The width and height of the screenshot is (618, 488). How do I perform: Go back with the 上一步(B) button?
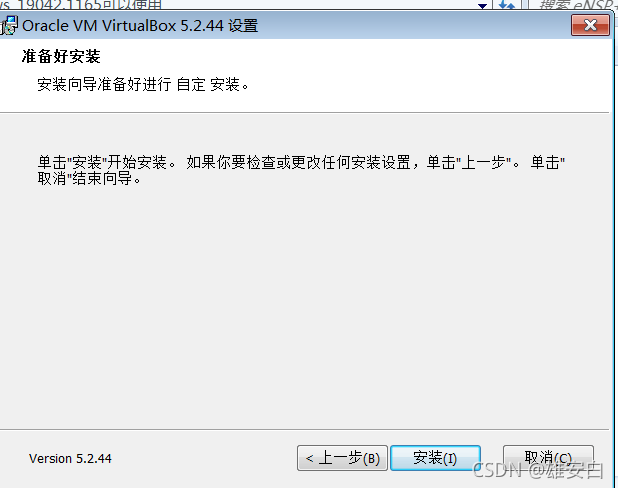tap(343, 458)
